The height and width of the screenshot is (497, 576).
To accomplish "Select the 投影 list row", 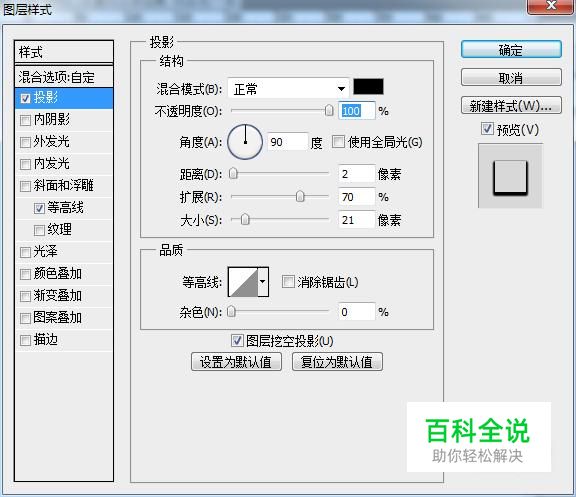I will coord(64,98).
